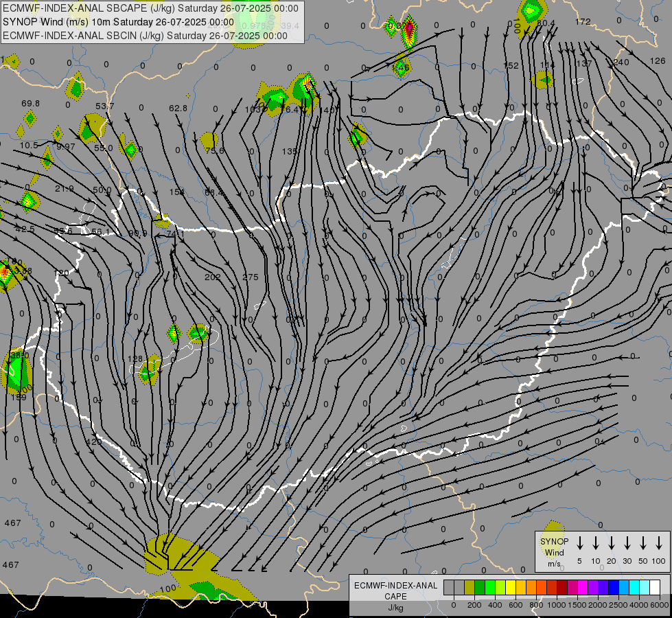The image size is (672, 618).
Task: Click the map value 154
Action: [x=176, y=192]
